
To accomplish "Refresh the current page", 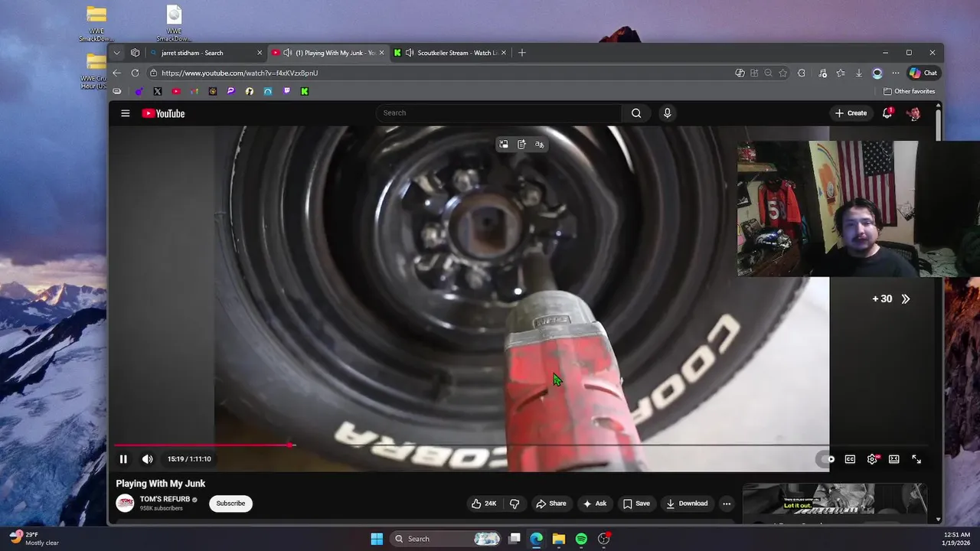I will pyautogui.click(x=135, y=73).
